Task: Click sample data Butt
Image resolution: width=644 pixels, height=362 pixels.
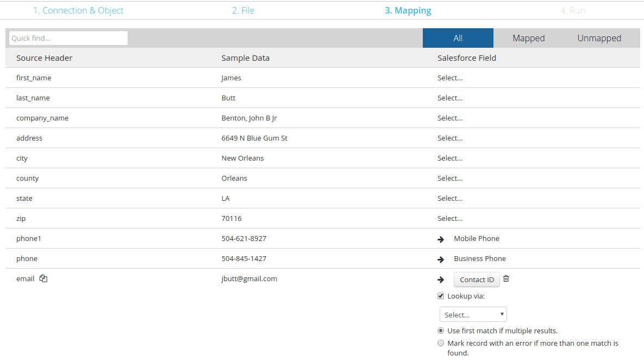Action: (228, 98)
